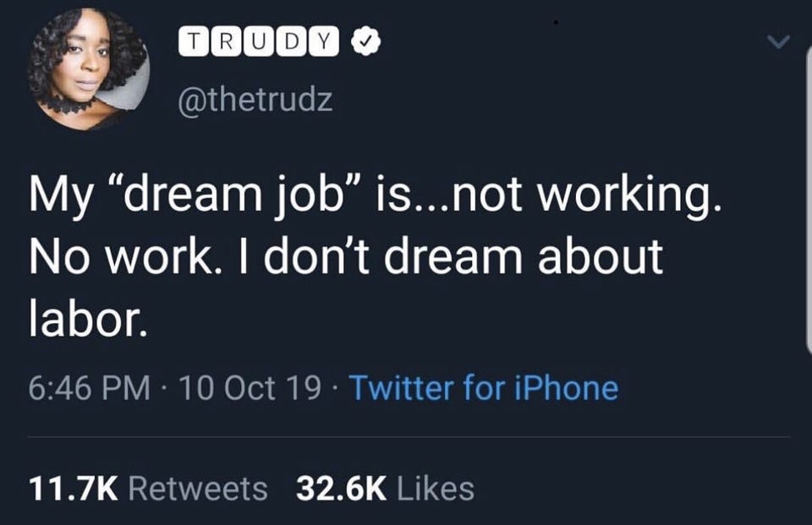Click the checkmark inside the verification seal
Viewport: 812px width, 525px height.
point(365,41)
